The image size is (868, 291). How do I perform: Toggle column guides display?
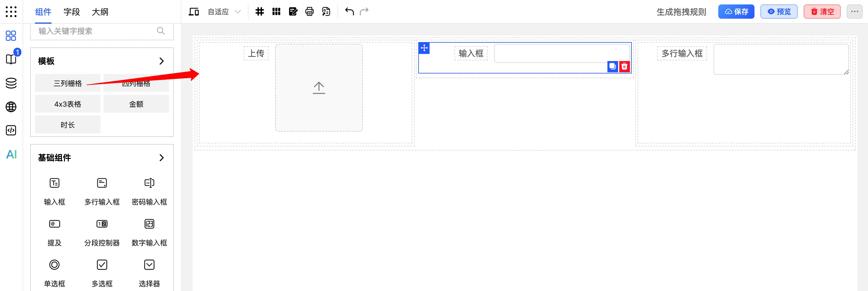tap(276, 11)
